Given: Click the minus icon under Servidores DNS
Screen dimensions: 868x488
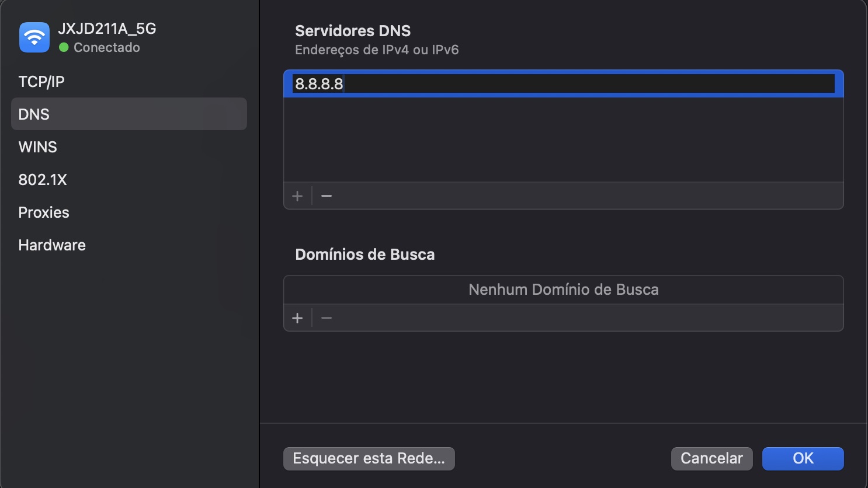Looking at the screenshot, I should 326,196.
